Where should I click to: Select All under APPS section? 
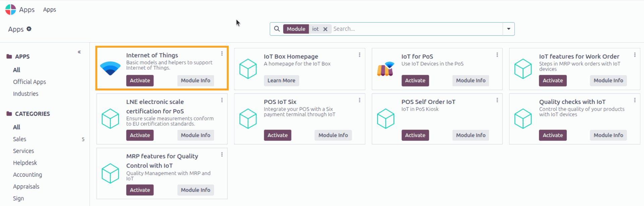[x=16, y=70]
